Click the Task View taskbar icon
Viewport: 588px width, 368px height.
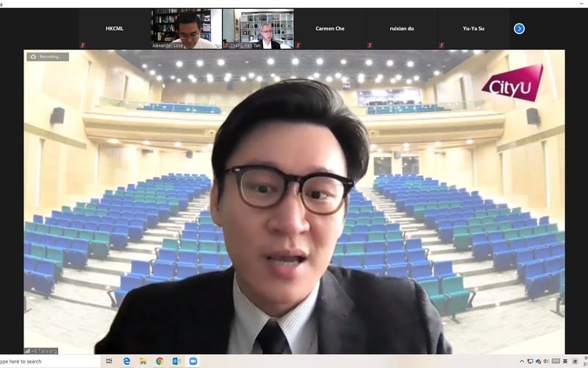click(110, 361)
